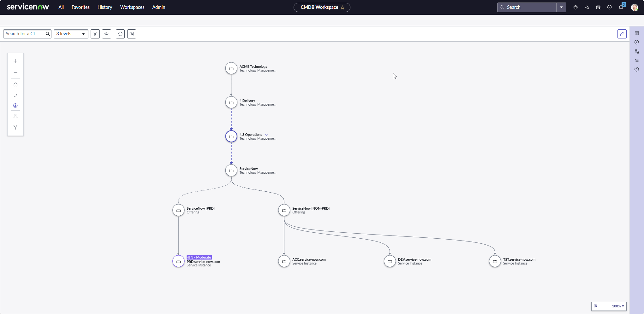Click the minimap toggle icon
The height and width of the screenshot is (314, 644).
click(595, 306)
